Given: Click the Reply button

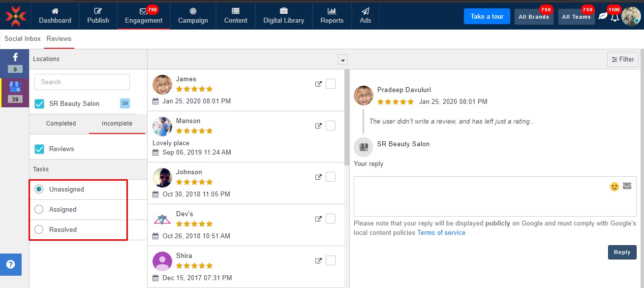Looking at the screenshot, I should [x=622, y=252].
